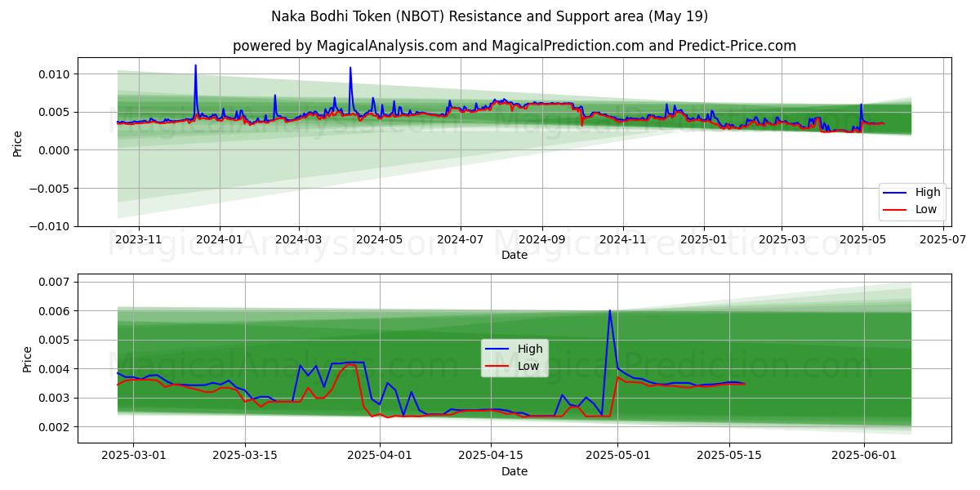Click 'Low' in the top chart legend
This screenshot has width=980, height=490.
click(926, 210)
